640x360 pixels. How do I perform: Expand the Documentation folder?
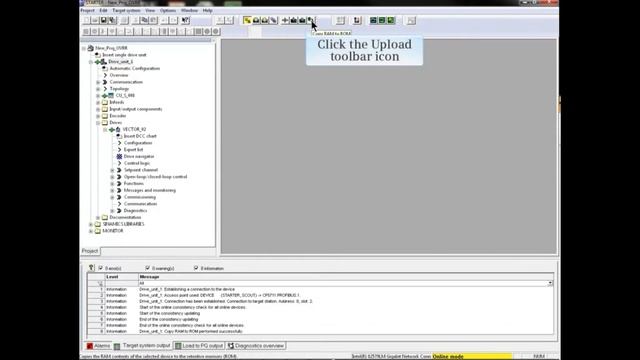click(98, 218)
